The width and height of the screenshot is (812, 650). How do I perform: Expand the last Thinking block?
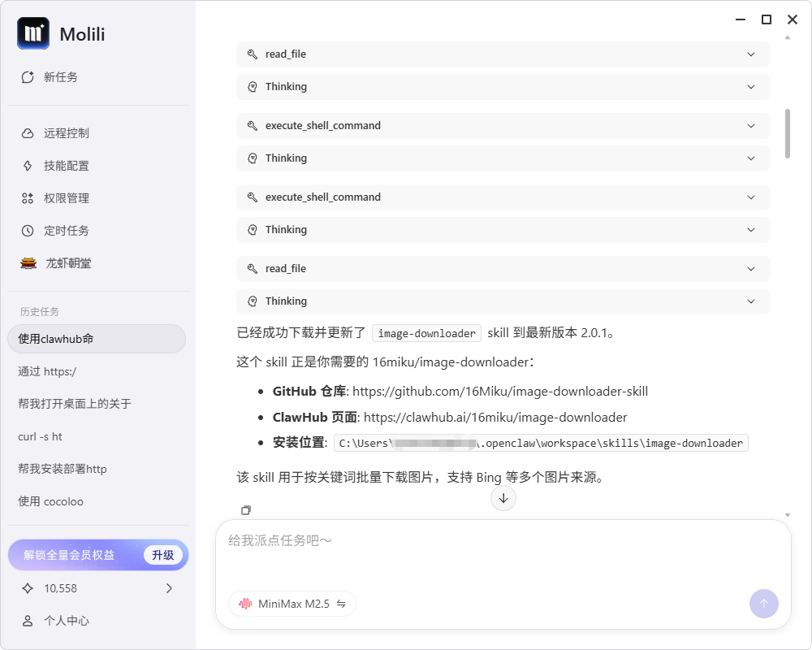tap(503, 301)
